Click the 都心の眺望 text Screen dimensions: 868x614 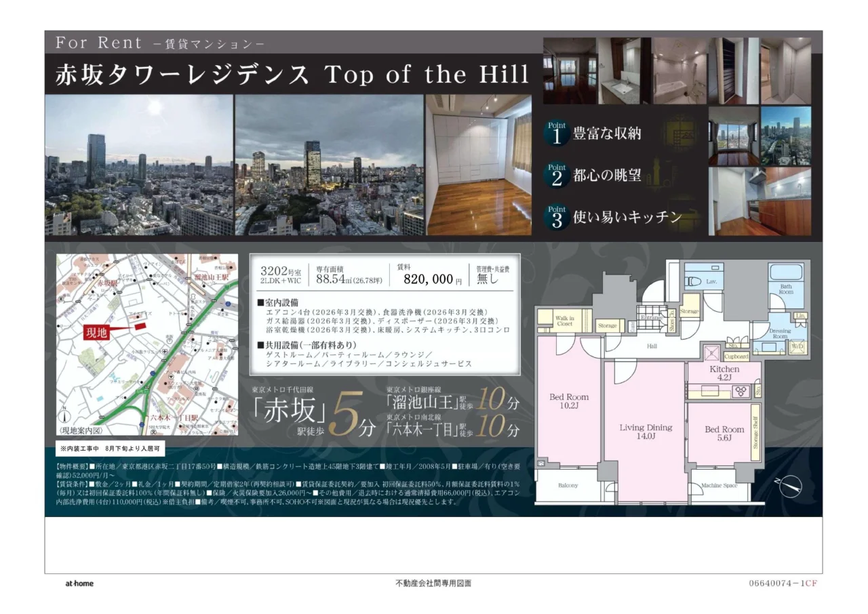click(608, 175)
